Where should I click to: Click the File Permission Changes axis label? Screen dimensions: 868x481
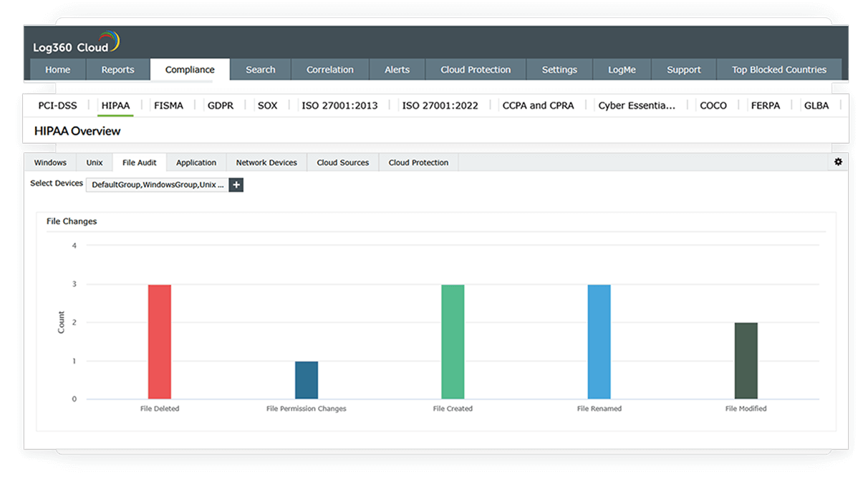(x=307, y=409)
